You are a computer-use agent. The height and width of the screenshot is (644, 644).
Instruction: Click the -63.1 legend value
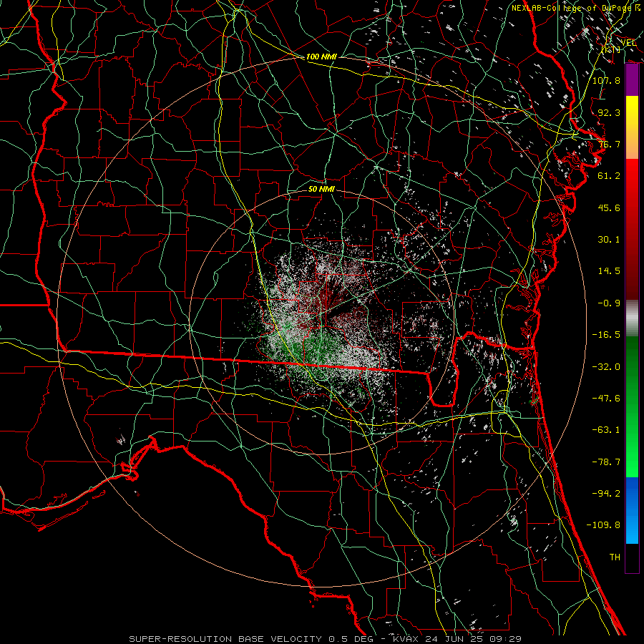(x=606, y=430)
